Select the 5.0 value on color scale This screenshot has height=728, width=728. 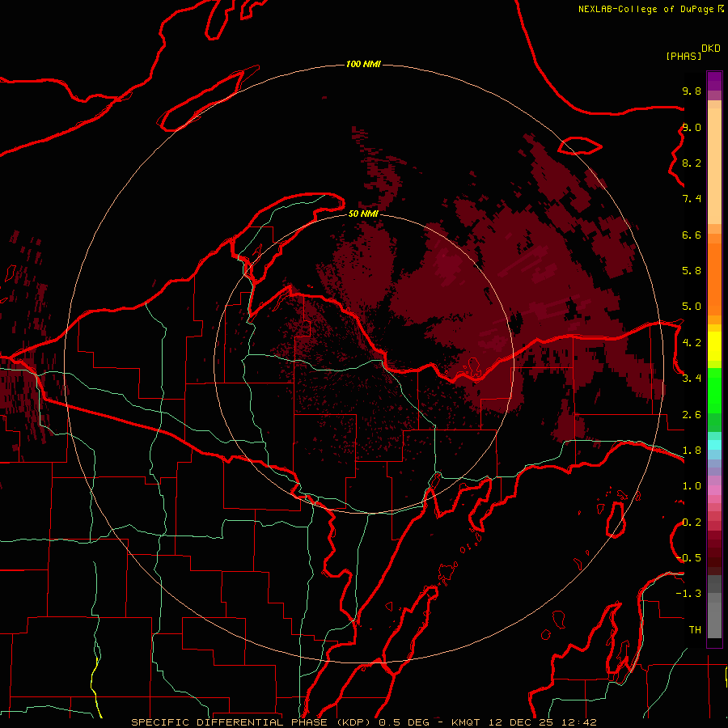coord(692,307)
